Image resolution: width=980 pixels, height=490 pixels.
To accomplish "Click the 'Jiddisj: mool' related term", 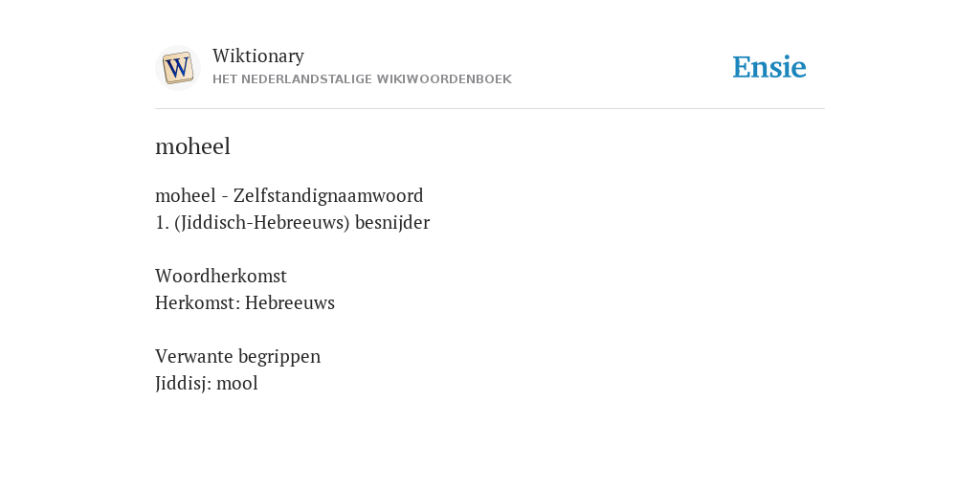I will [x=207, y=383].
